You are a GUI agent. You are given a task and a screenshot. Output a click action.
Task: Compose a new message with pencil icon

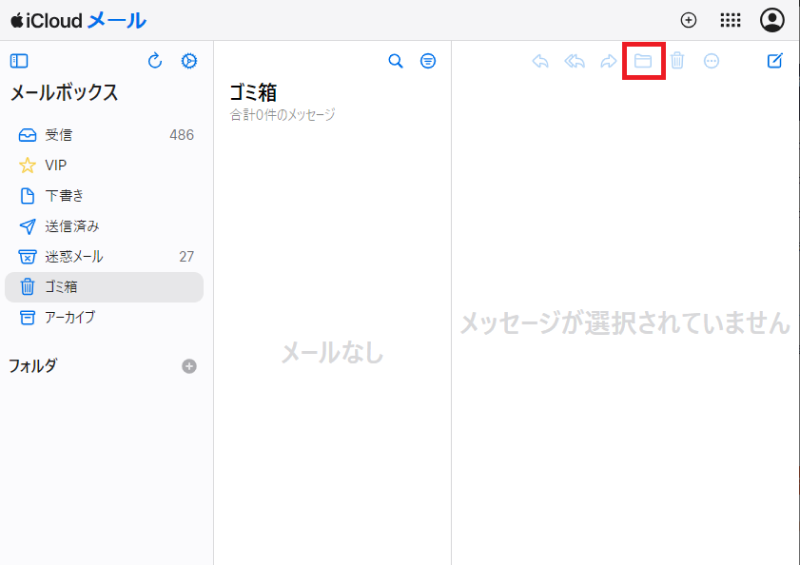coord(775,61)
